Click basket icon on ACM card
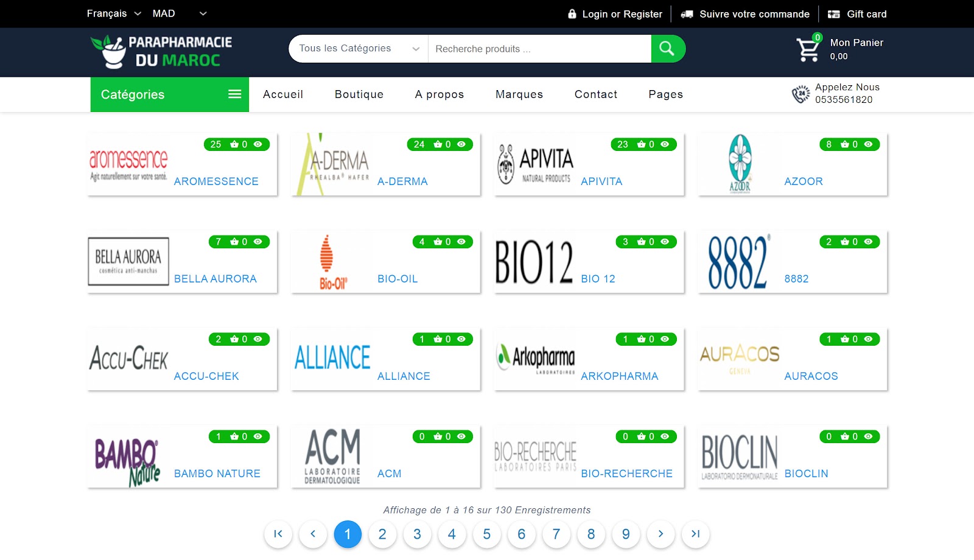 pos(438,436)
